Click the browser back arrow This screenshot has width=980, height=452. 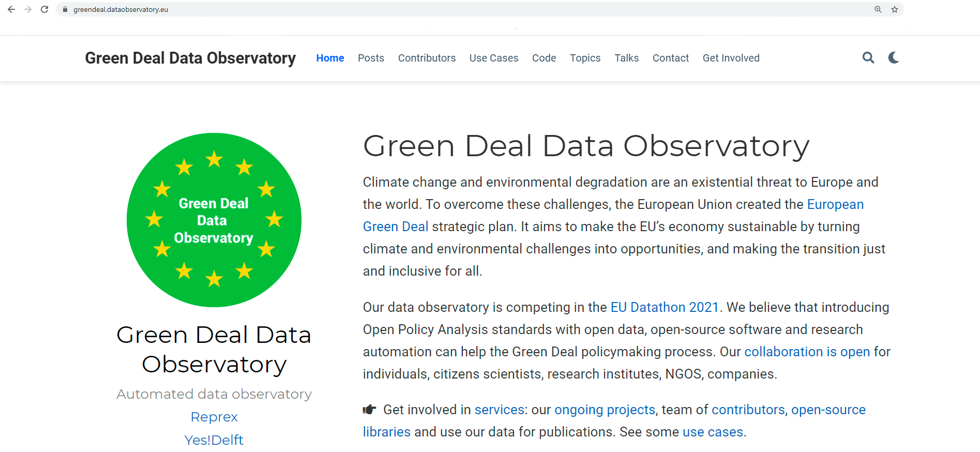point(11,9)
